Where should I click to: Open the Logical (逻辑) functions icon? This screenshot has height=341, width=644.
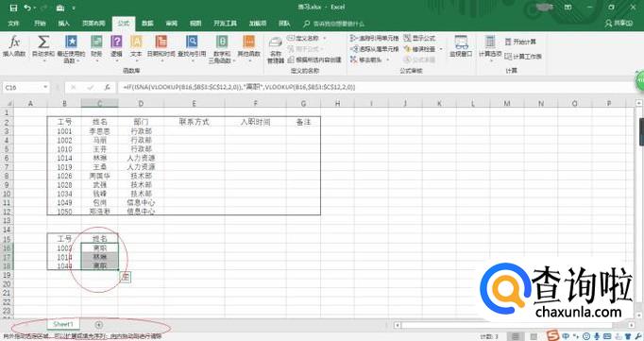point(117,46)
